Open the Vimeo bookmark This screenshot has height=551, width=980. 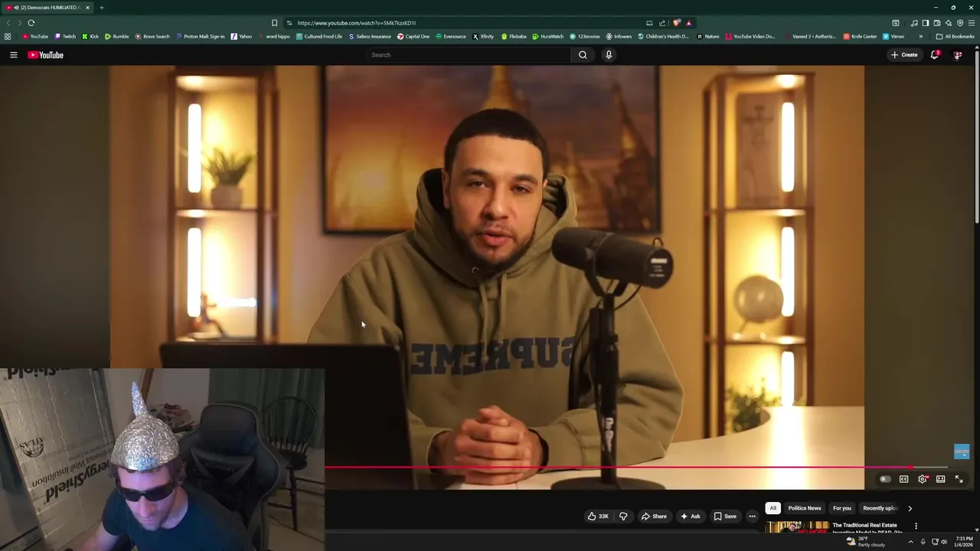[x=893, y=36]
